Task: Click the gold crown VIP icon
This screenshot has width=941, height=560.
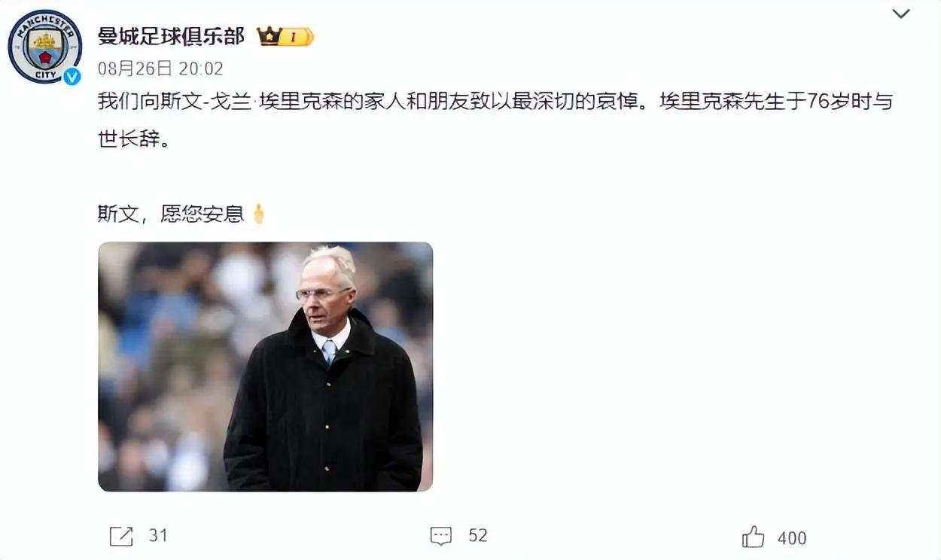Action: pos(269,36)
